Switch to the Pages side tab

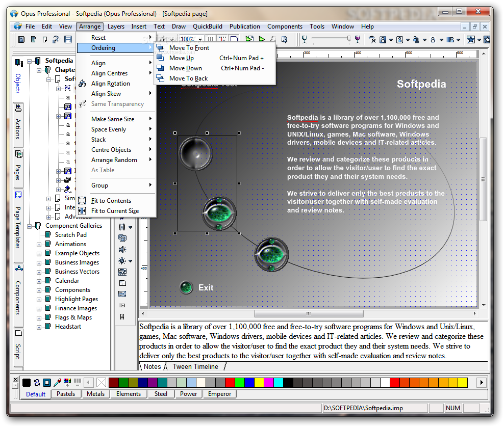tap(18, 167)
